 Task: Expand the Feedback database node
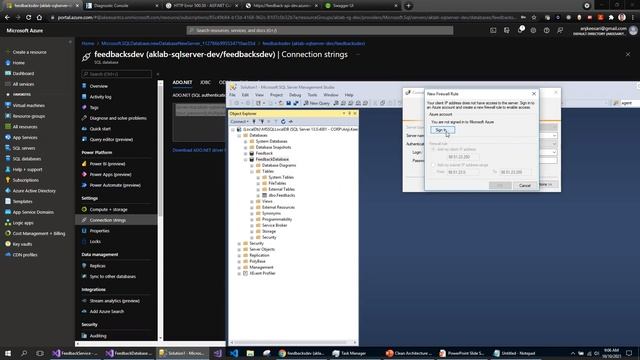tap(246, 153)
